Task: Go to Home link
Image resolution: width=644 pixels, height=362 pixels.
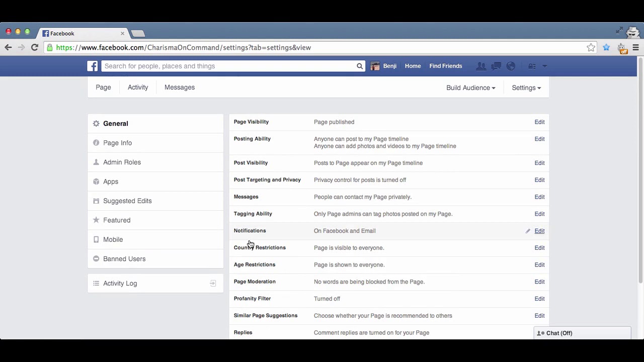Action: coord(413,66)
